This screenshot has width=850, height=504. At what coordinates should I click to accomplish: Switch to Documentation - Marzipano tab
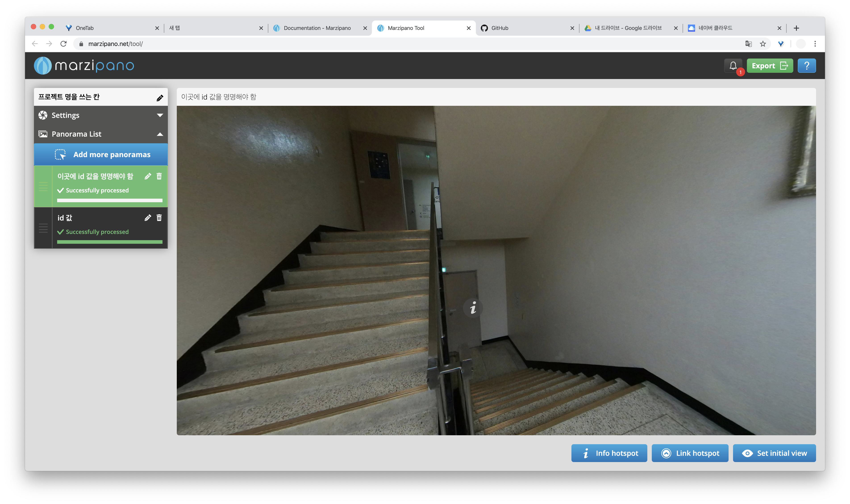tap(317, 28)
